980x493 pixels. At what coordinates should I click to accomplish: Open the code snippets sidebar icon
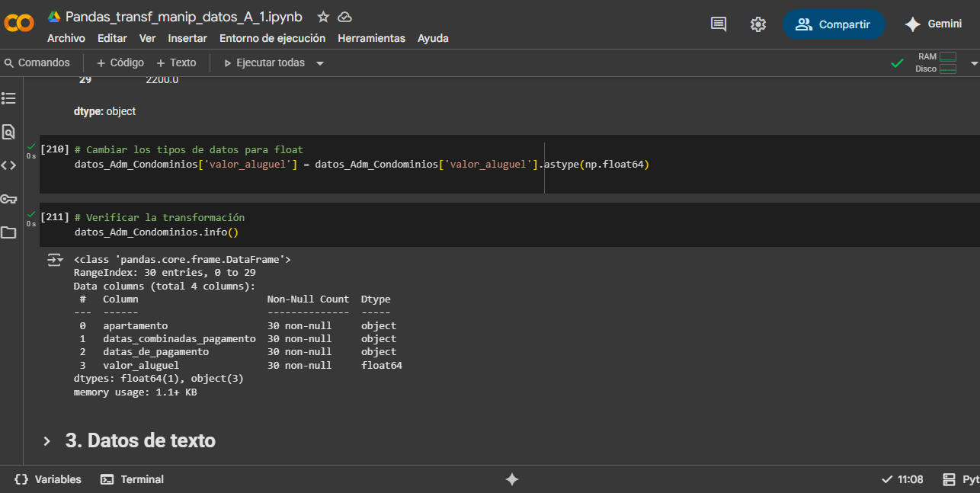tap(8, 165)
